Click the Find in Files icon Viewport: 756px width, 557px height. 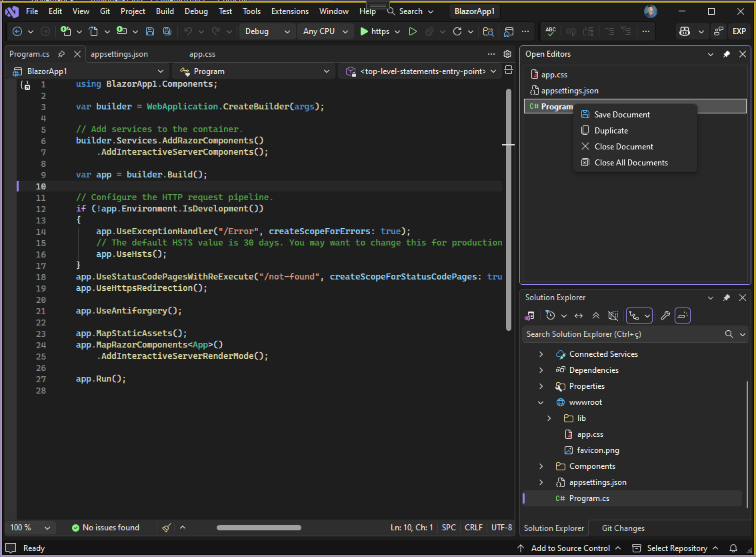488,31
